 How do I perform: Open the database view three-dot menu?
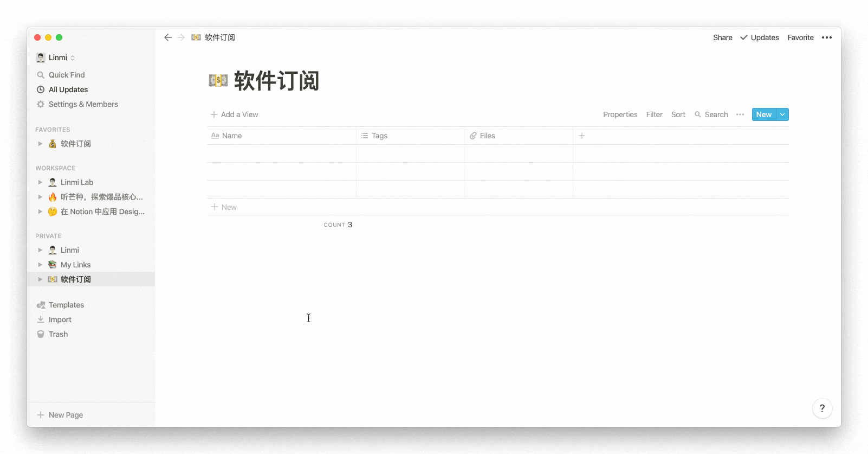tap(740, 114)
